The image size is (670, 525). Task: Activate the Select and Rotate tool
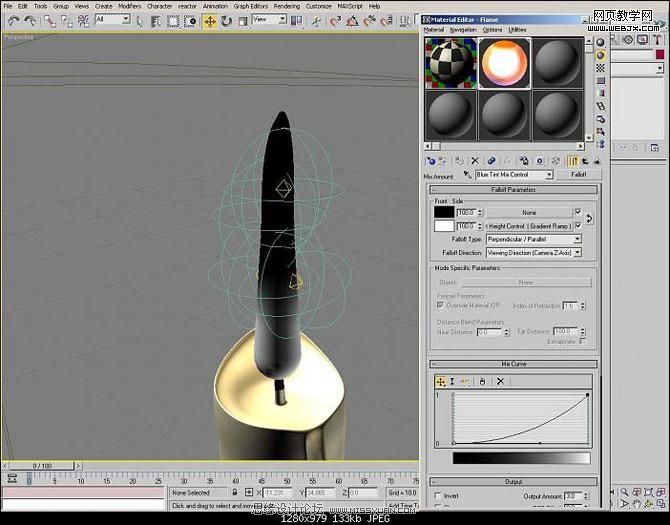coord(226,21)
